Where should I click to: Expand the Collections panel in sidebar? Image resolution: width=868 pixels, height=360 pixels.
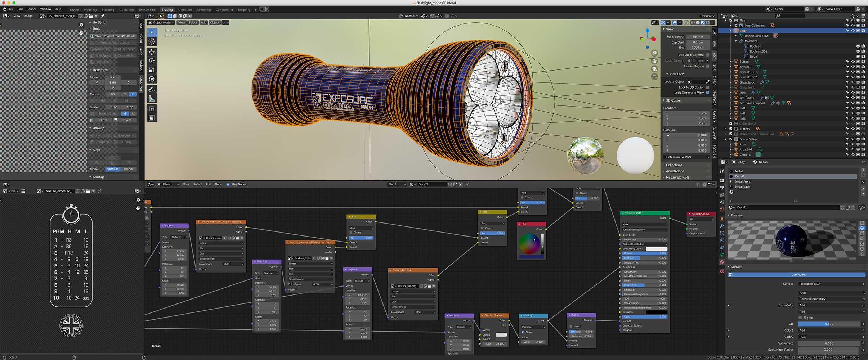[x=664, y=165]
